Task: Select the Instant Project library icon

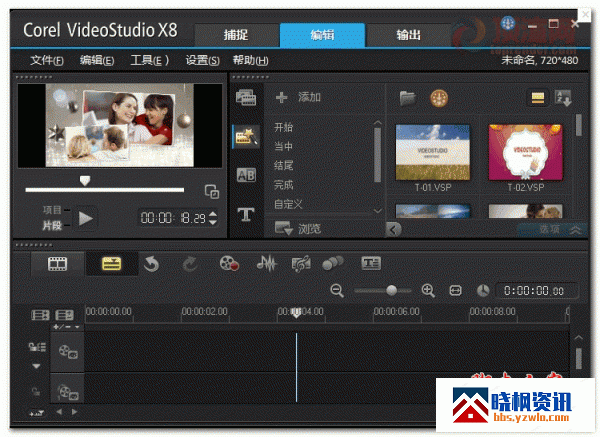Action: pos(246,137)
